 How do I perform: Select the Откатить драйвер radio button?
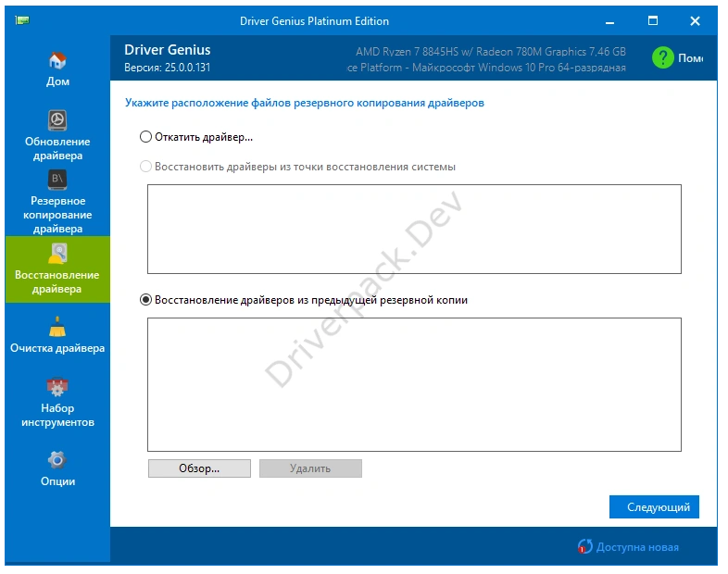coord(145,137)
